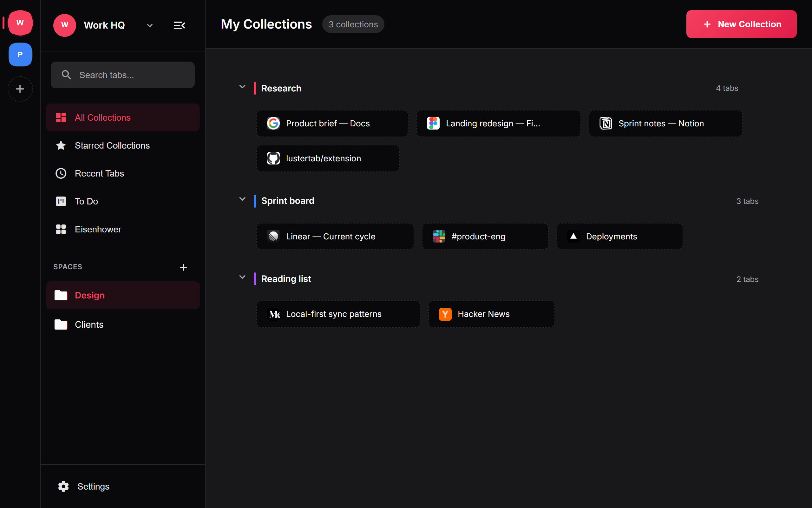The height and width of the screenshot is (508, 812).
Task: Click the kanban icon beside To Do
Action: [61, 201]
